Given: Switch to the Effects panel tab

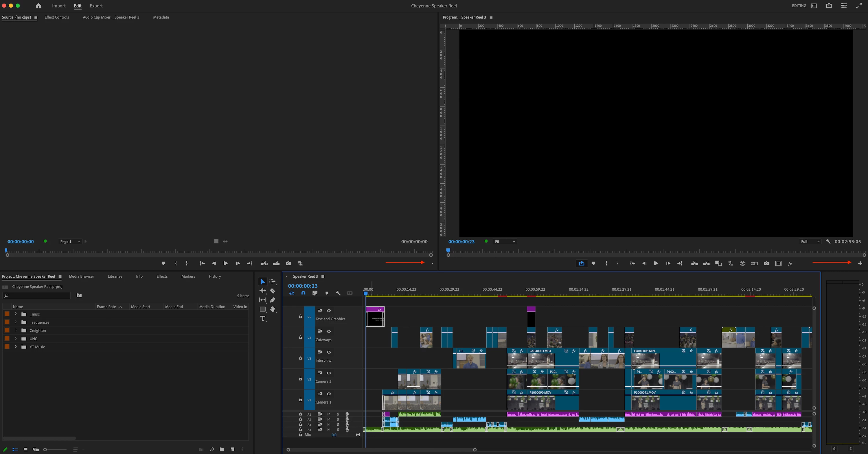Looking at the screenshot, I should (x=162, y=276).
